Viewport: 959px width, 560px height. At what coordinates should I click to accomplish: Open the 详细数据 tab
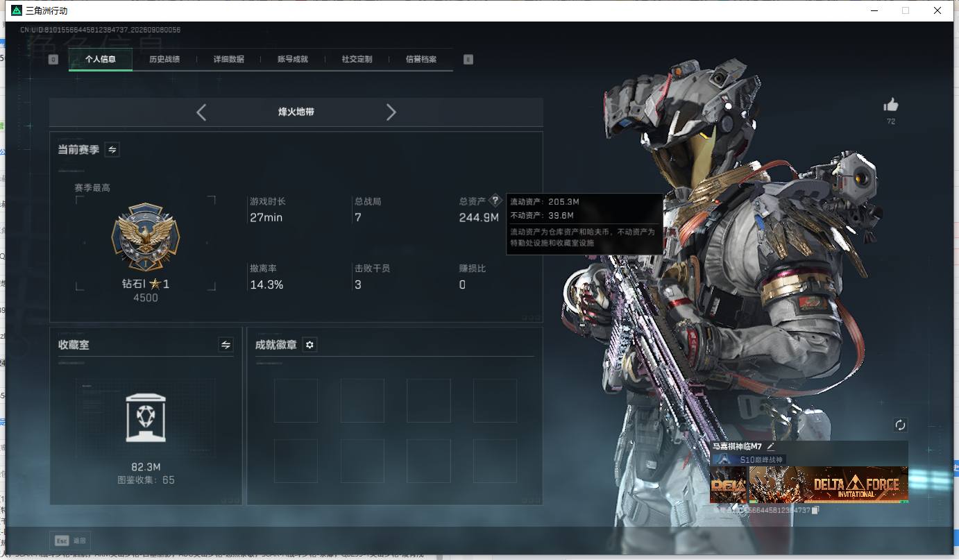(x=229, y=60)
